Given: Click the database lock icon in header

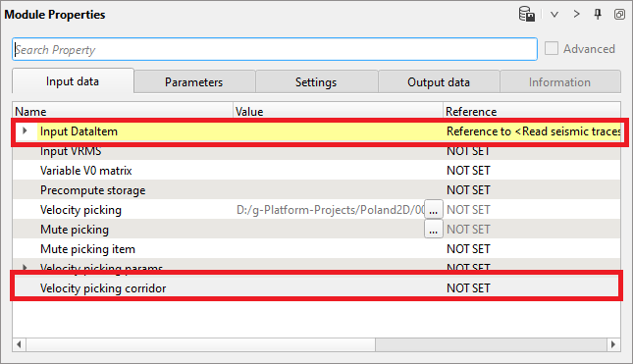Looking at the screenshot, I should [x=527, y=14].
